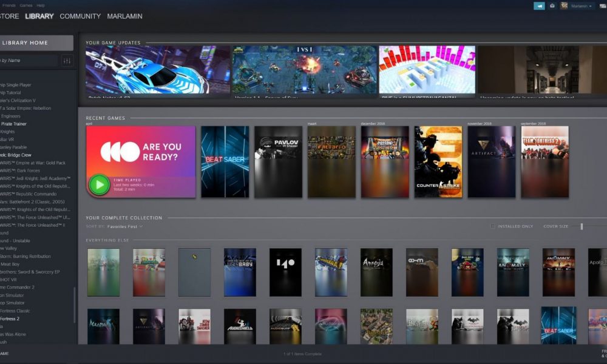Screen dimensions: 607x364
Task: Open the Marlamin account dropdown
Action: tap(581, 6)
